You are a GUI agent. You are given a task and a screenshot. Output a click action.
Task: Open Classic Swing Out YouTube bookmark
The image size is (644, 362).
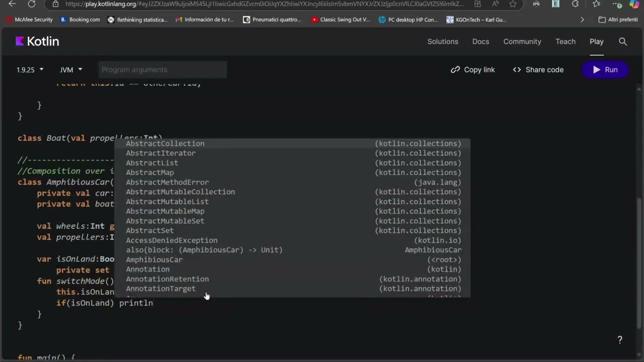340,20
